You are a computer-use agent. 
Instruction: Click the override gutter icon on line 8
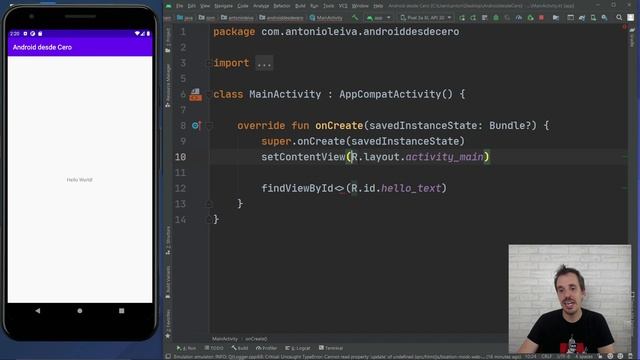click(196, 126)
